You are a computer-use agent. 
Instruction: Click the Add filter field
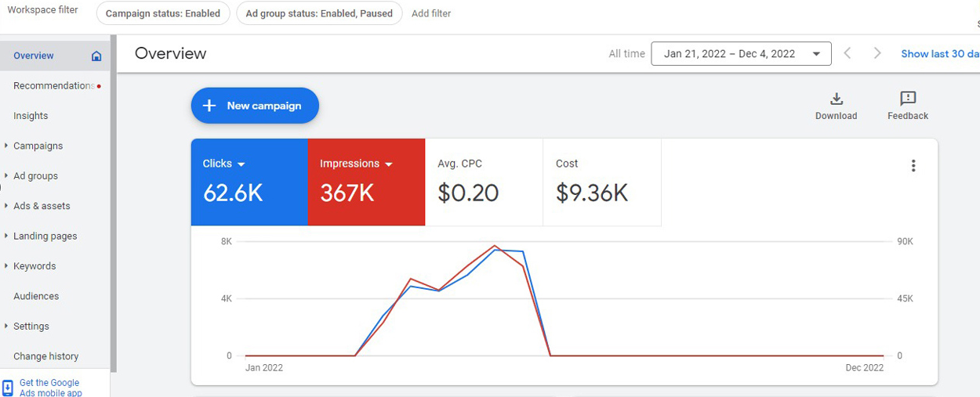coord(431,13)
